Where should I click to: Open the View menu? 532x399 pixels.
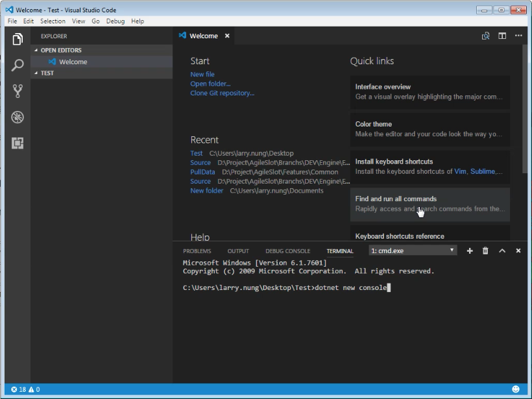[79, 21]
